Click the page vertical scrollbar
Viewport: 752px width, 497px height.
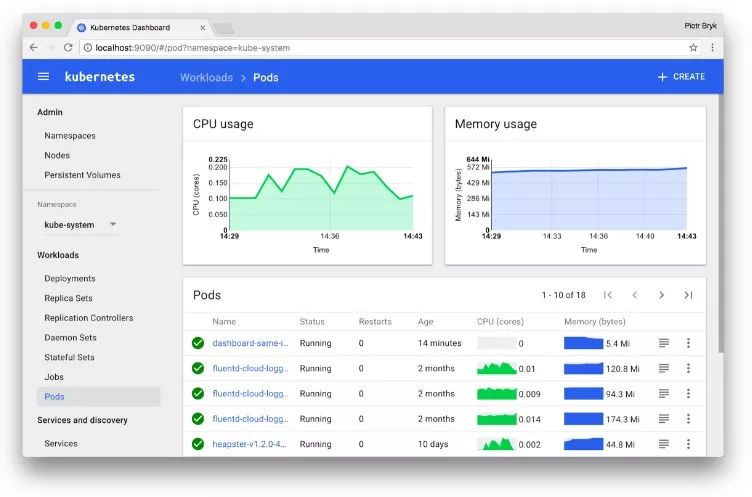coord(721,224)
